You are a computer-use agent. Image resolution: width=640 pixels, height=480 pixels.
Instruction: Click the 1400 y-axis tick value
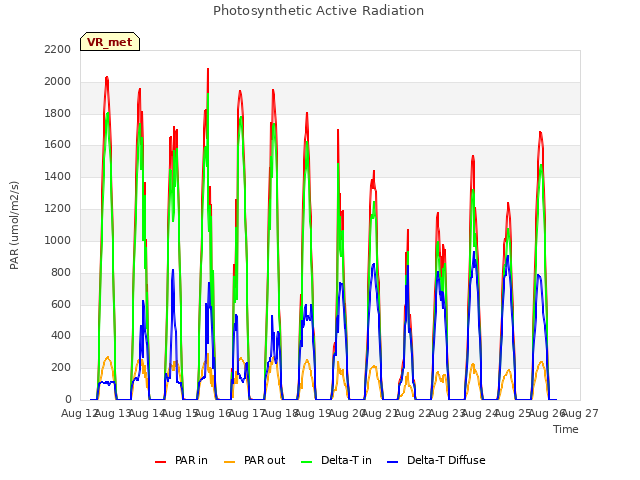58,177
